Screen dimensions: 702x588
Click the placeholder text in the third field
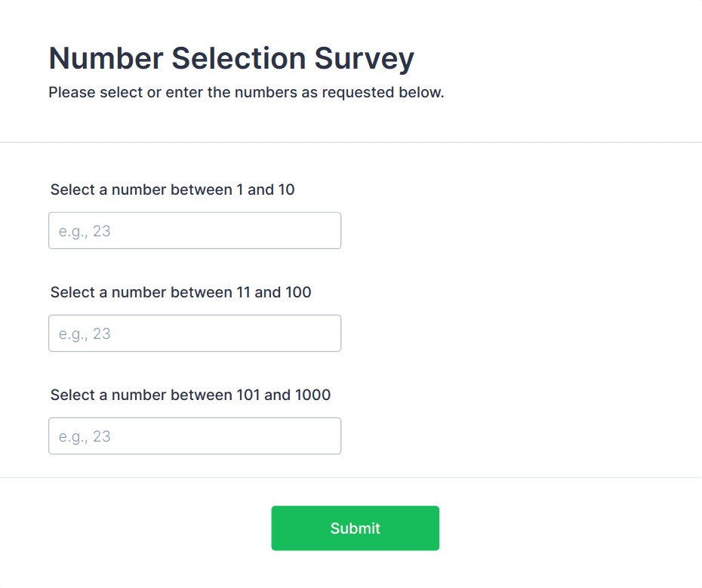point(85,436)
